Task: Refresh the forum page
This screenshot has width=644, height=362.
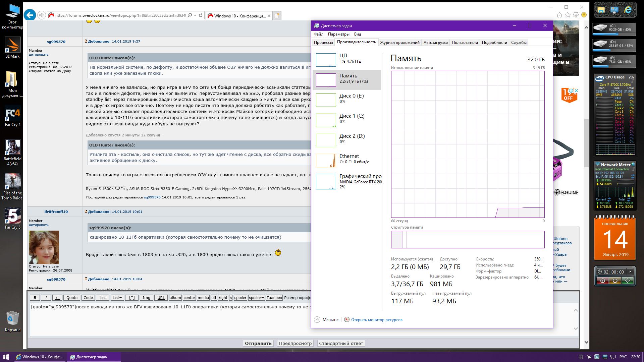Action: pyautogui.click(x=201, y=15)
